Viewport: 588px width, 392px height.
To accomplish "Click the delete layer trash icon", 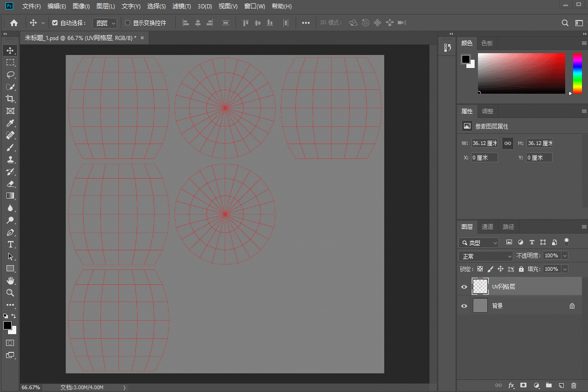I will click(574, 385).
